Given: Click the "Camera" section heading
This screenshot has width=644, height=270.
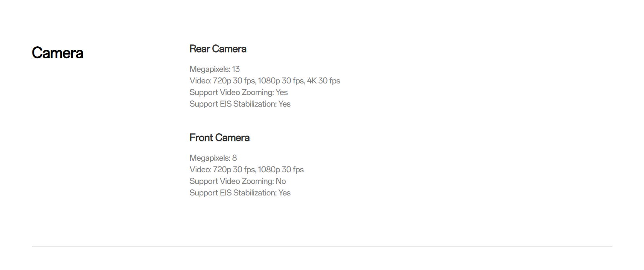Looking at the screenshot, I should [57, 53].
